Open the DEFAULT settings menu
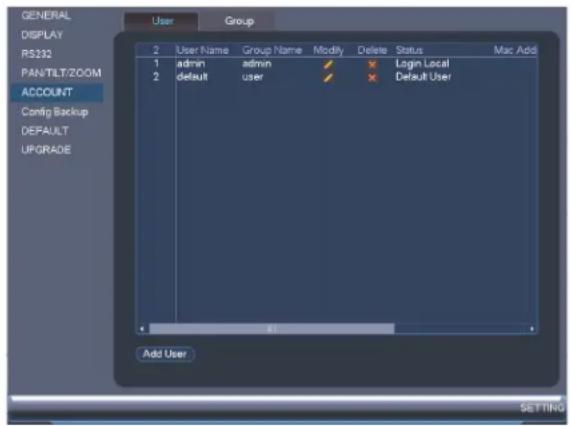 (x=45, y=131)
